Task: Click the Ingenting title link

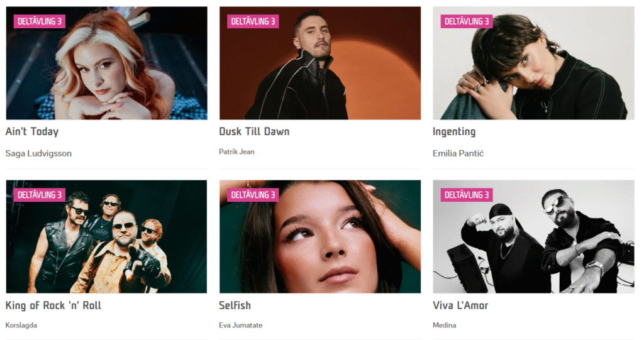Action: (x=454, y=132)
